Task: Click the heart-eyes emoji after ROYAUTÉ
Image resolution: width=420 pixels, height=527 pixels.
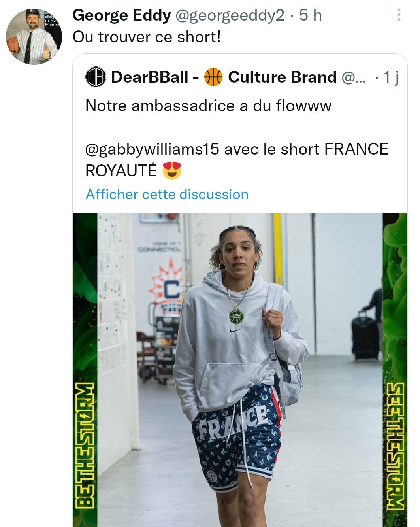Action: click(x=172, y=171)
